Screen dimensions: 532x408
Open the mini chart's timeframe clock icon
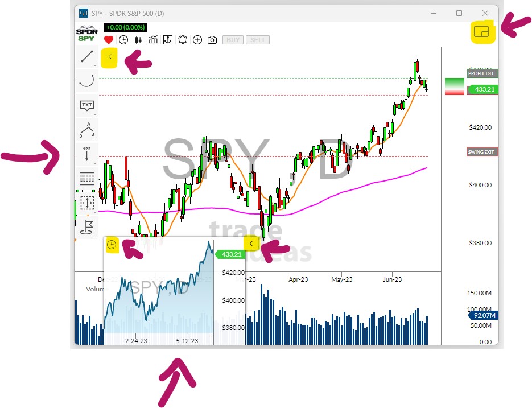pyautogui.click(x=112, y=245)
